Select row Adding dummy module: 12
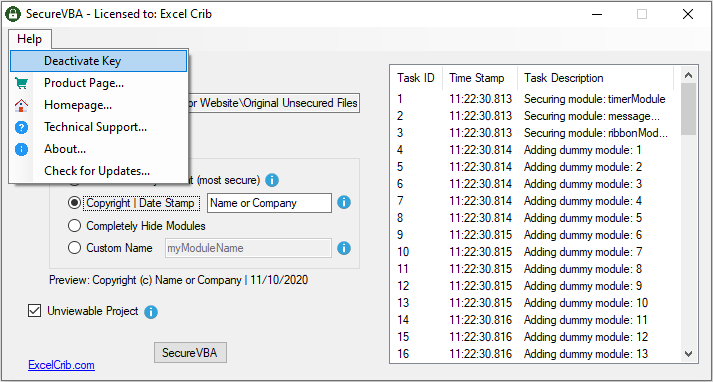This screenshot has height=382, width=713. coord(536,337)
